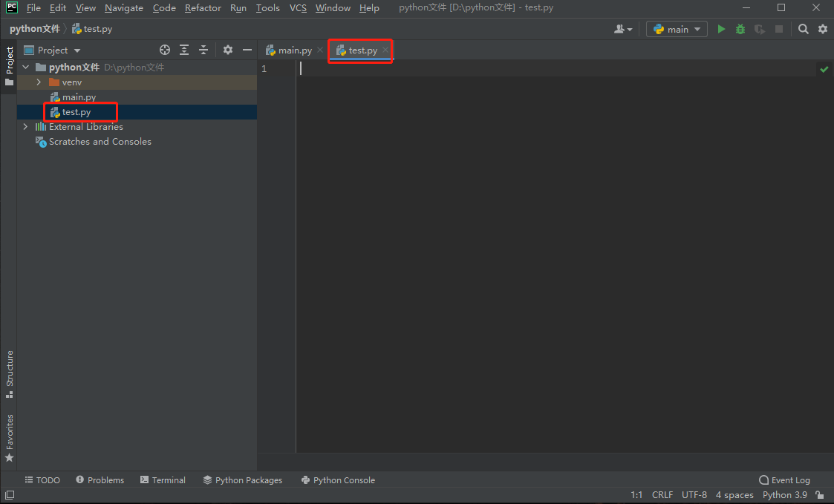Open the Code menu

[164, 8]
